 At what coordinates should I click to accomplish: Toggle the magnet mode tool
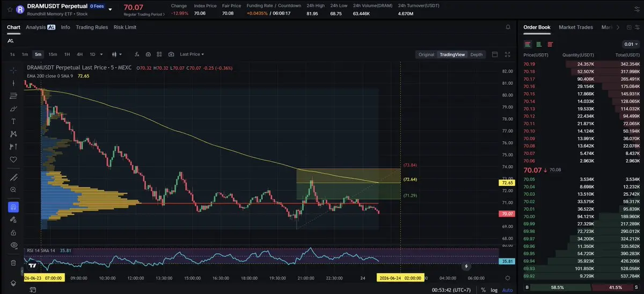pyautogui.click(x=13, y=207)
